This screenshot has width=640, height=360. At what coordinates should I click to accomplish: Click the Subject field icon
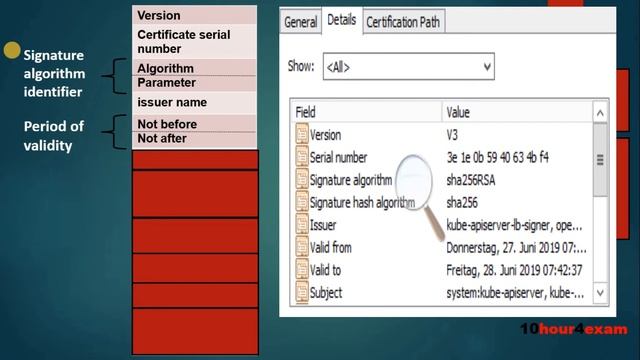[302, 291]
